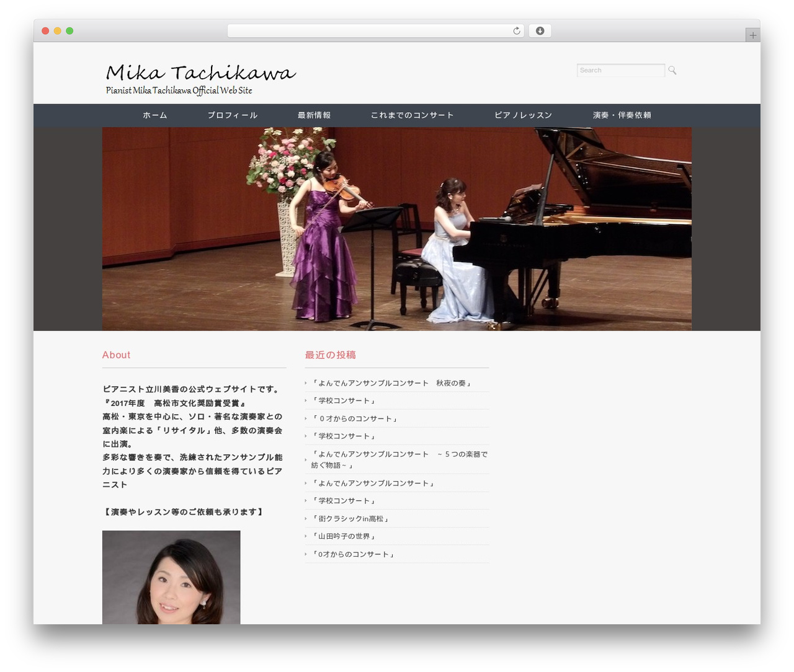Open the 「街クラシックin高松」 post
The width and height of the screenshot is (794, 672).
click(x=351, y=518)
